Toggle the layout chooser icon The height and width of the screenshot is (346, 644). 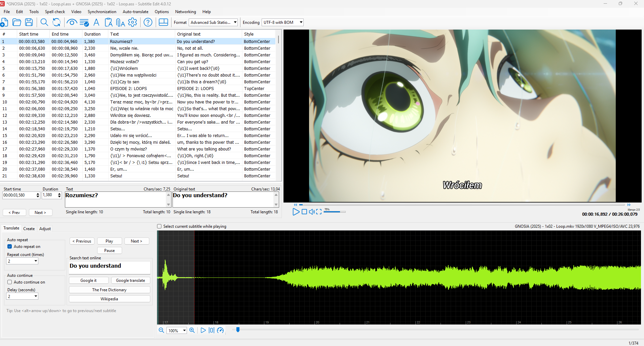163,23
